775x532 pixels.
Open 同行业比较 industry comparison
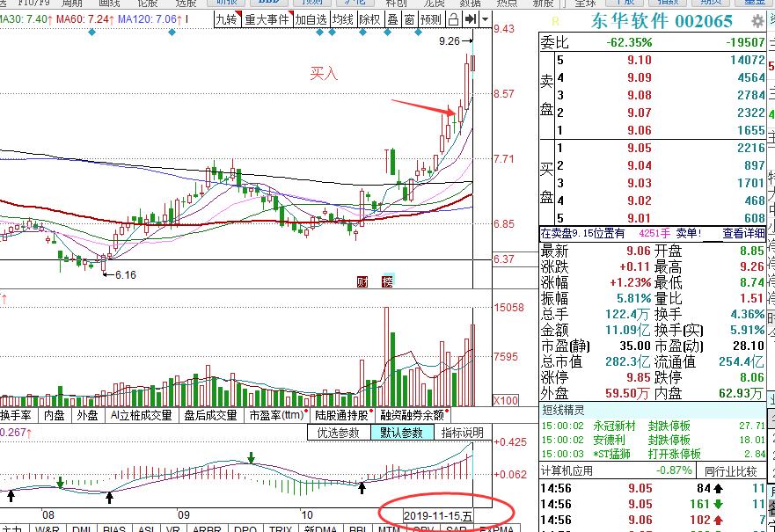click(730, 471)
